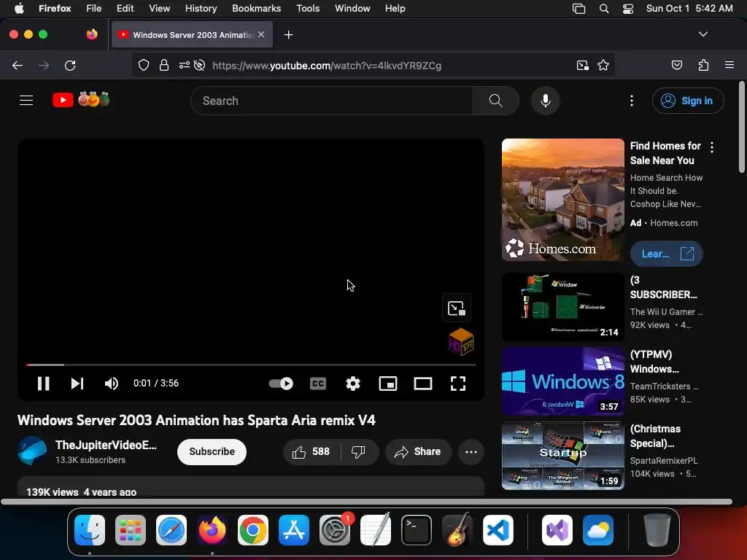Click the vertical page scrollbar
This screenshot has height=560, width=747.
click(742, 127)
